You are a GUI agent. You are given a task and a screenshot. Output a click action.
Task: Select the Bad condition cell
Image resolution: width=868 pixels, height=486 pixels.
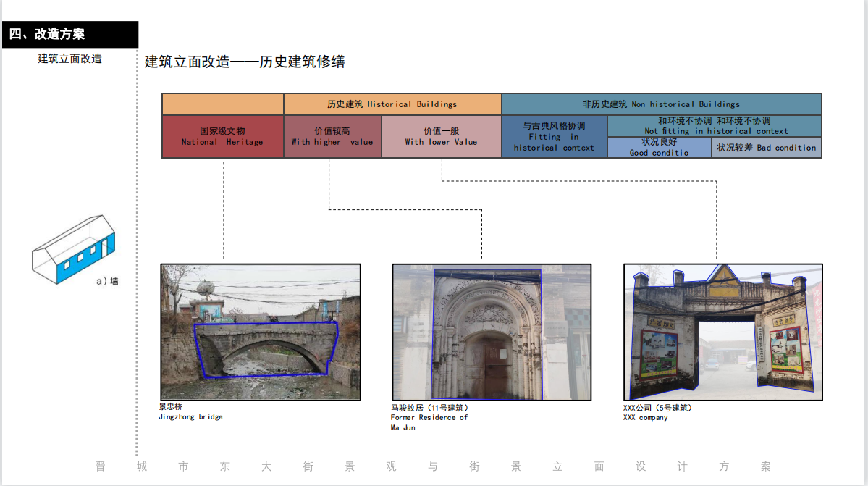[766, 148]
